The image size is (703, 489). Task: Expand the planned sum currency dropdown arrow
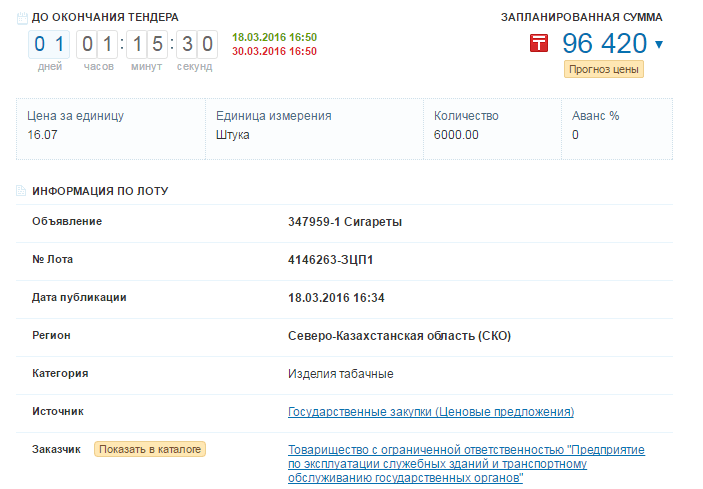tap(658, 44)
